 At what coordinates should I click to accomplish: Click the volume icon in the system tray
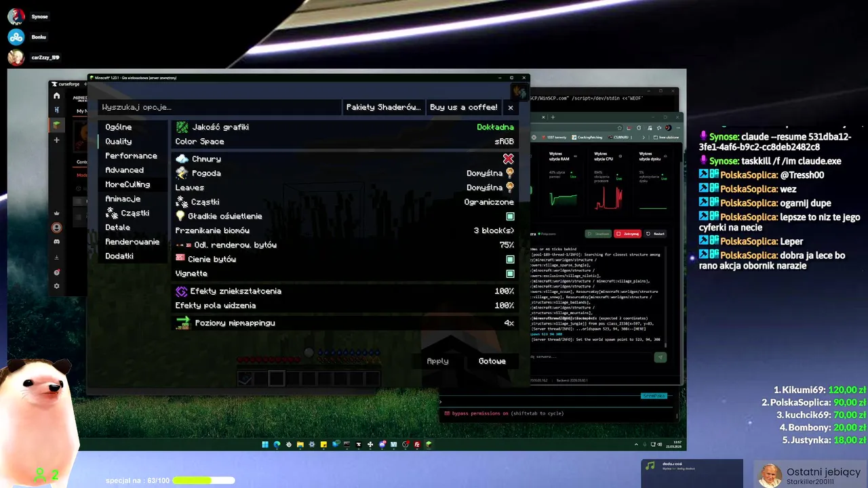tap(660, 445)
